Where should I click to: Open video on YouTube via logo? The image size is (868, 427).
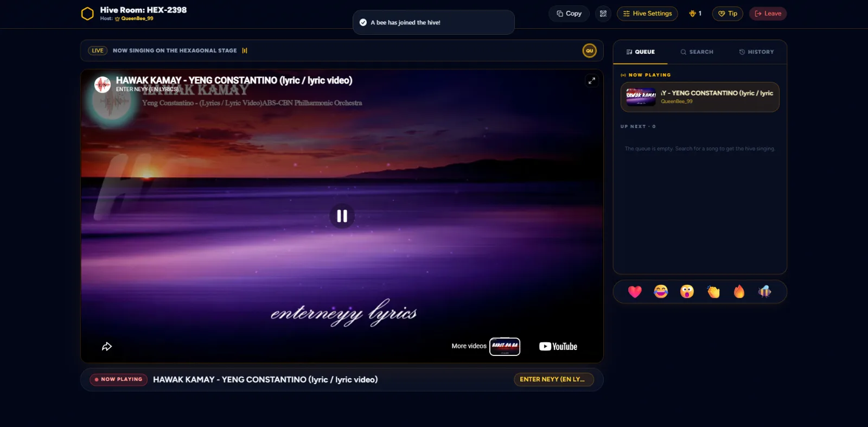click(558, 347)
